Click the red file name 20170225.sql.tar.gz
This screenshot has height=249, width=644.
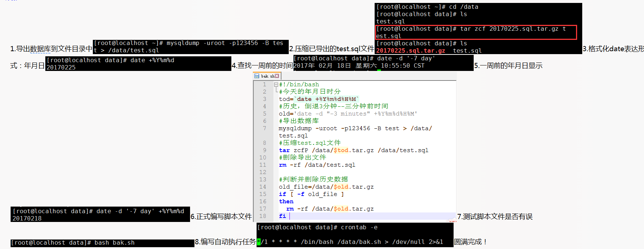click(411, 51)
